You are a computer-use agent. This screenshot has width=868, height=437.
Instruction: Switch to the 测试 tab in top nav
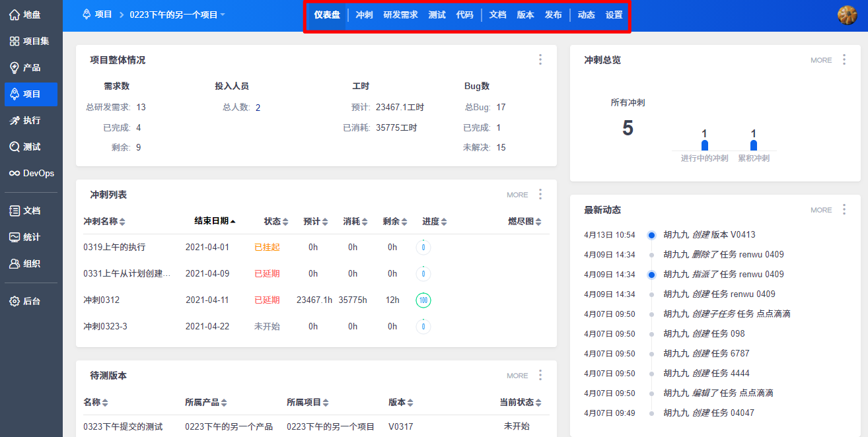click(x=437, y=15)
